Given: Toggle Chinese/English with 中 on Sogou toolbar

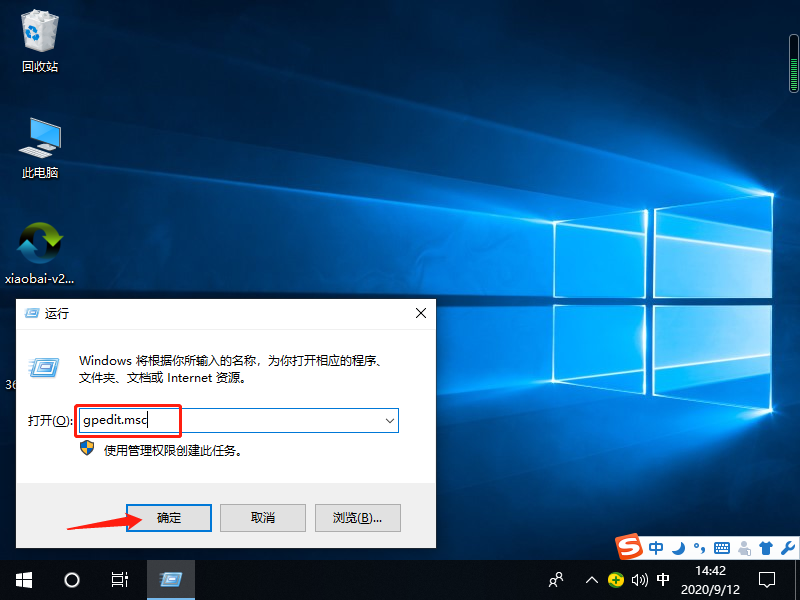Looking at the screenshot, I should tap(657, 547).
